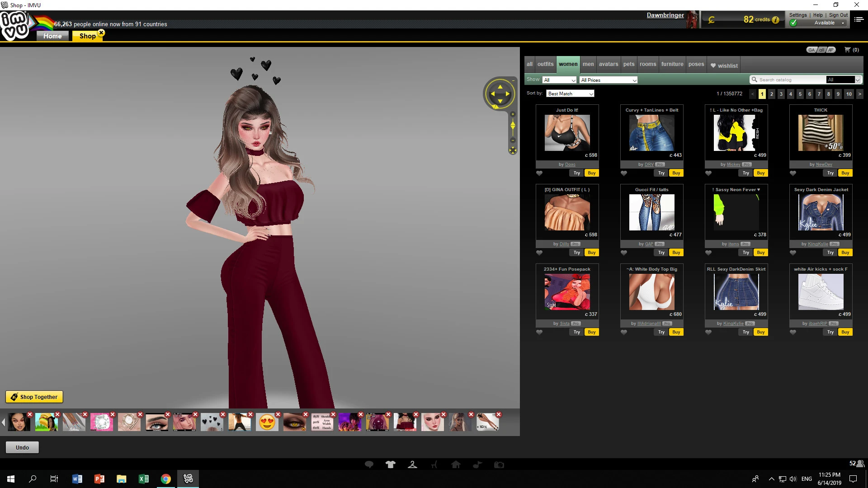Open the chat bubble icon in bottom toolbar
This screenshot has height=488, width=868.
[x=369, y=465]
